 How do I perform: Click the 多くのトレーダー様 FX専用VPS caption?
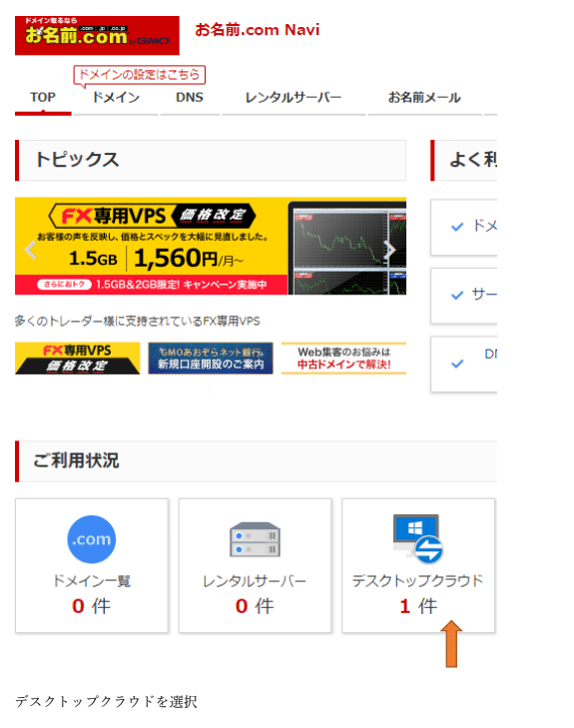pos(138,321)
